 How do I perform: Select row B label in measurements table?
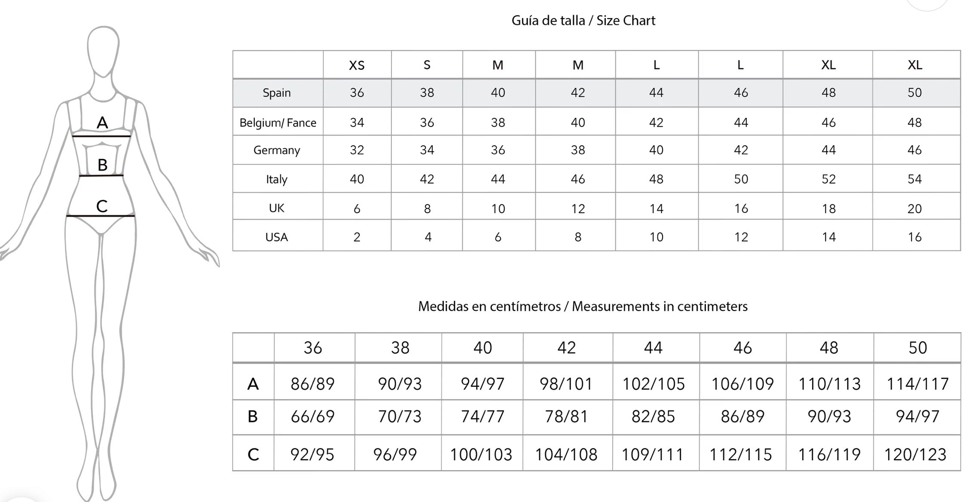pyautogui.click(x=253, y=416)
